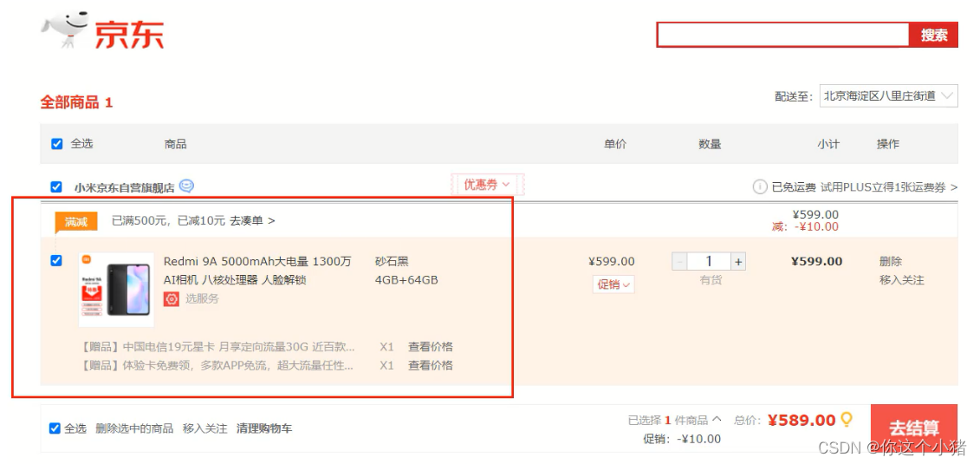Click the 搜索 search button
980x464 pixels.
tap(933, 35)
